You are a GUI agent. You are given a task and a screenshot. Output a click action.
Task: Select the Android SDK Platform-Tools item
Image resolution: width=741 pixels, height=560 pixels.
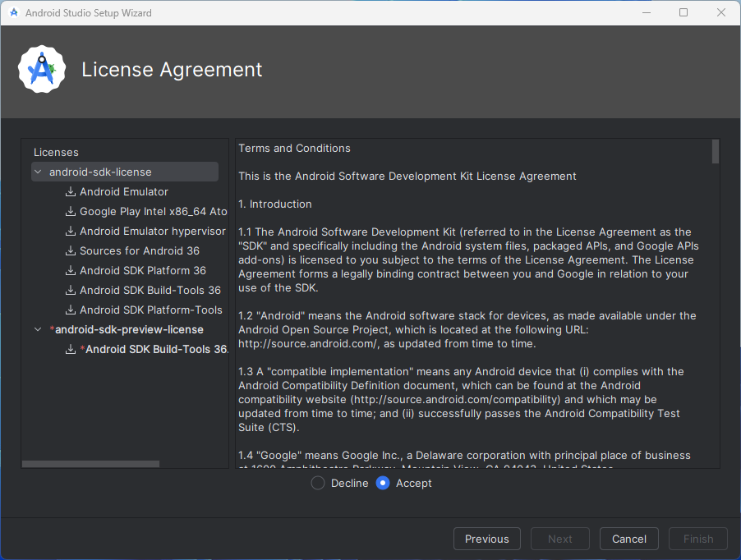click(150, 310)
